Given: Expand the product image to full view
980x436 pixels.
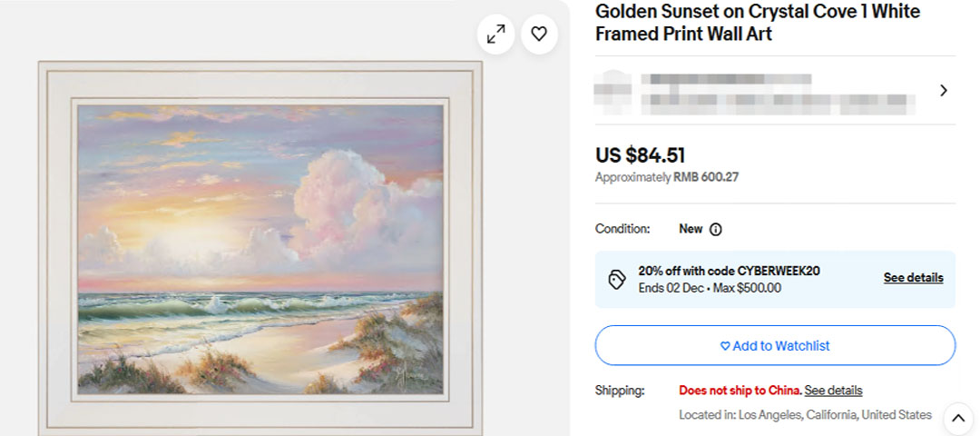Looking at the screenshot, I should pyautogui.click(x=496, y=35).
